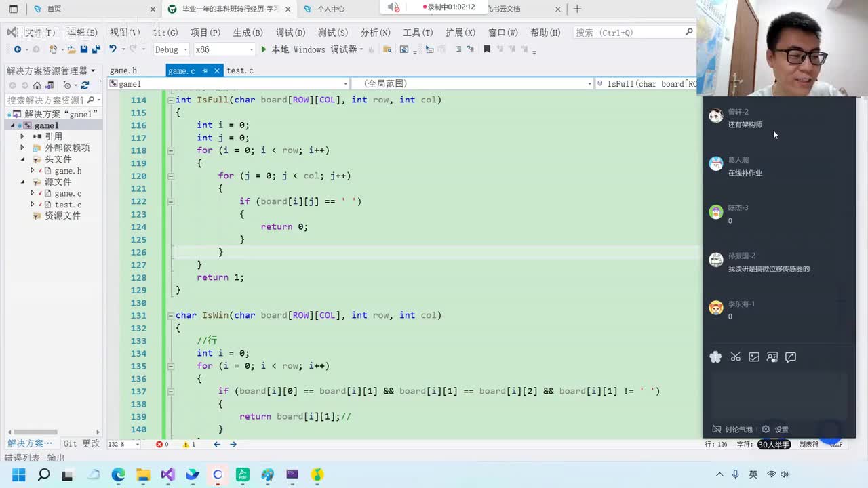The height and width of the screenshot is (488, 868).
Task: Open the 错误列表 panel tab
Action: (x=22, y=458)
